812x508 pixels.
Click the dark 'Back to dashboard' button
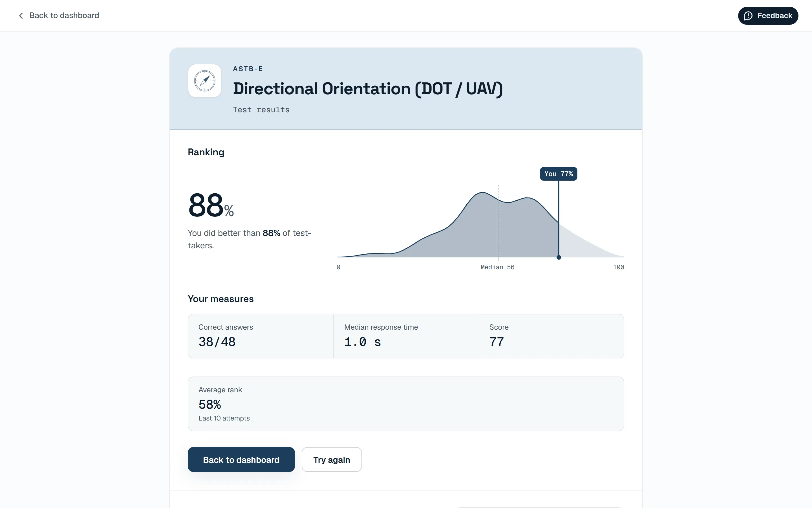click(241, 459)
